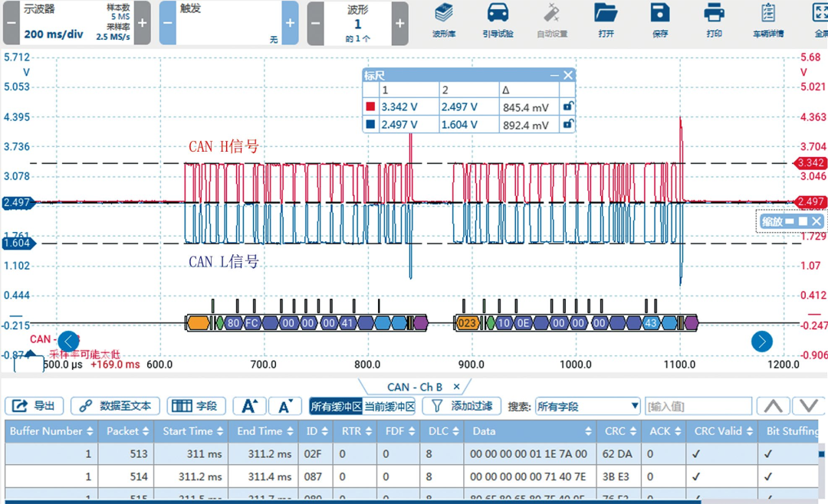Viewport: 828px width, 504px height.
Task: Pan the waveform right with blue arrow
Action: 761,342
